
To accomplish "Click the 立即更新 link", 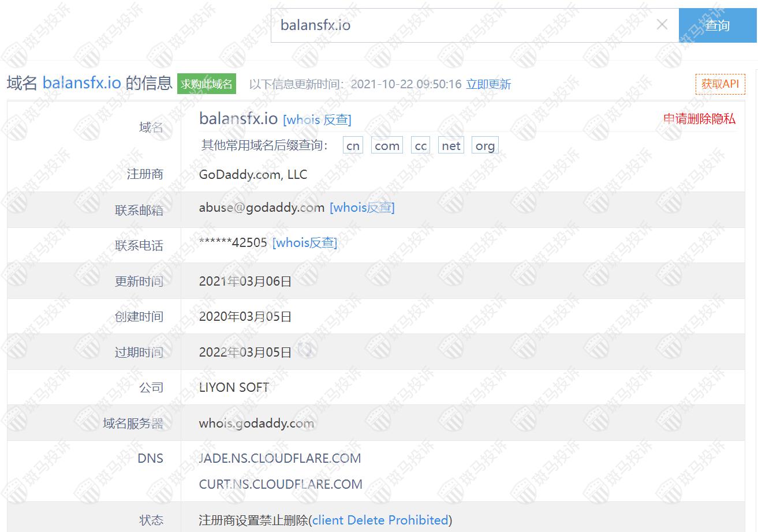I will click(x=488, y=84).
